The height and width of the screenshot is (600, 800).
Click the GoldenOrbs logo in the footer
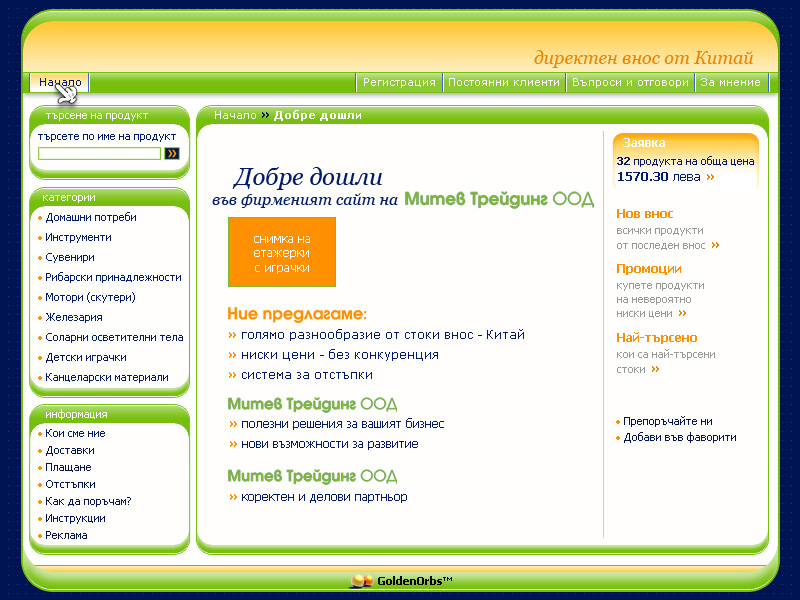point(401,581)
